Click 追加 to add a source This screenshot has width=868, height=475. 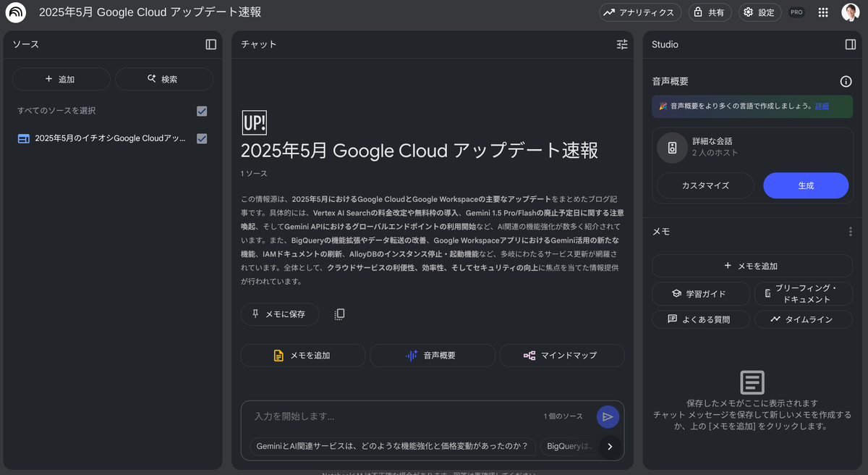tap(61, 79)
